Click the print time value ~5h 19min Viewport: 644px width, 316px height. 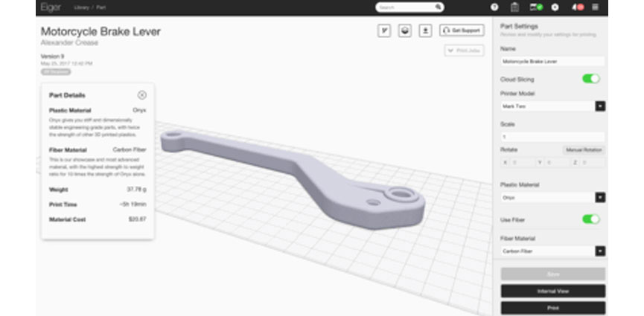pyautogui.click(x=133, y=204)
